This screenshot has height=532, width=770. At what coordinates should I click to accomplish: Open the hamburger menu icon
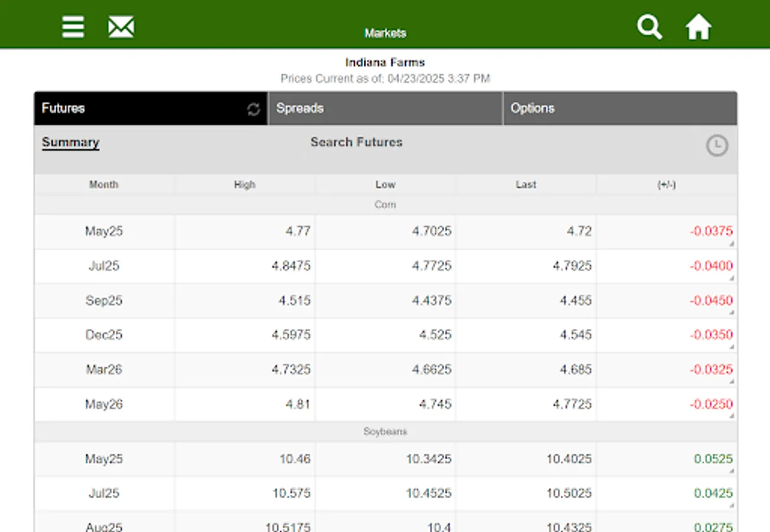click(x=73, y=27)
